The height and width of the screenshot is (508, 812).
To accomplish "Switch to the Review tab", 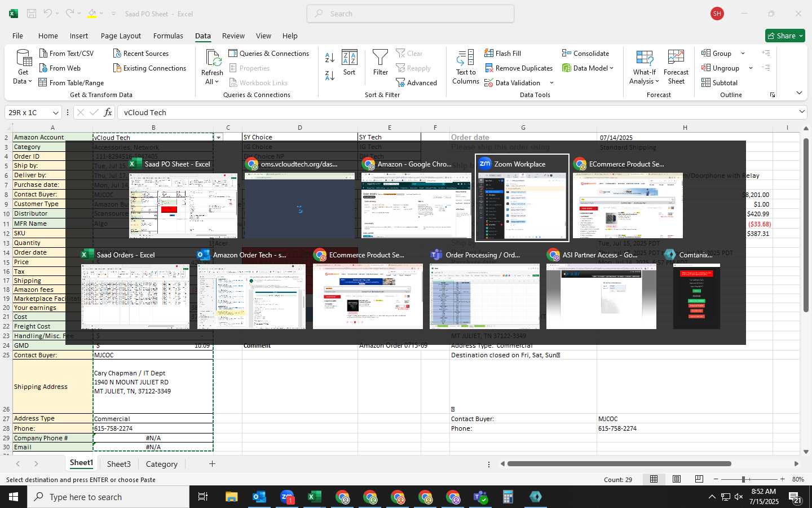I will click(x=233, y=36).
